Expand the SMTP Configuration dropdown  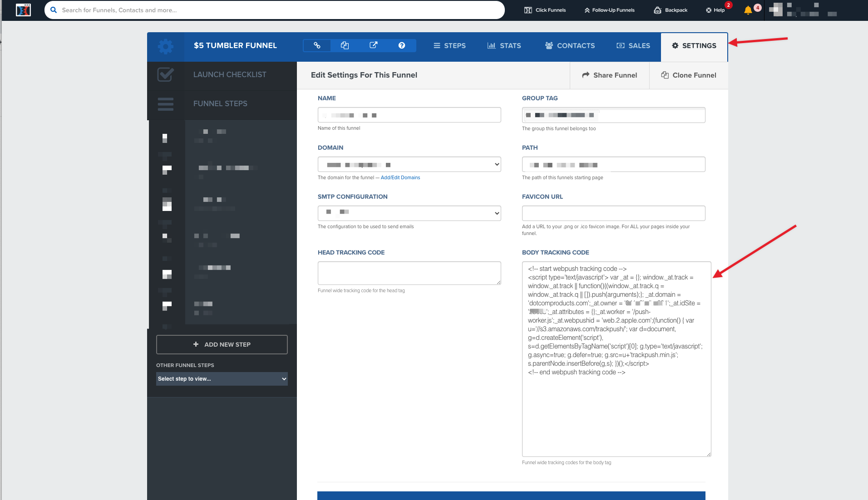[x=409, y=213]
